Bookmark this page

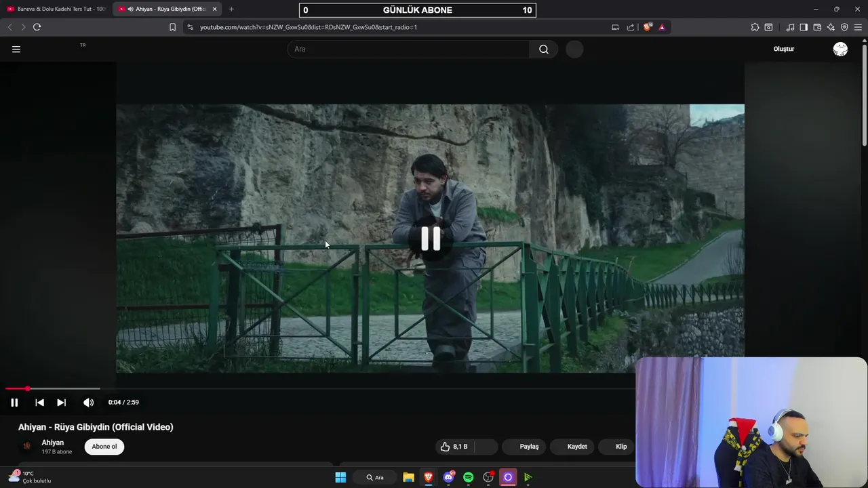click(172, 27)
